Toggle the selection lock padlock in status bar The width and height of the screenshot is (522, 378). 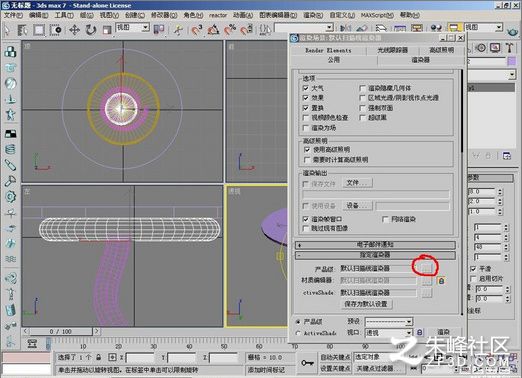tap(98, 357)
